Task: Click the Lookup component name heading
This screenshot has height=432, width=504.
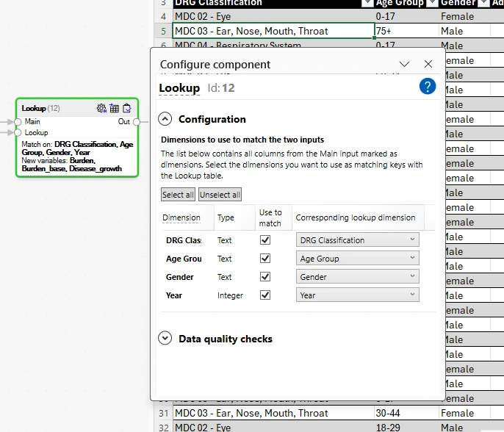Action: [179, 87]
